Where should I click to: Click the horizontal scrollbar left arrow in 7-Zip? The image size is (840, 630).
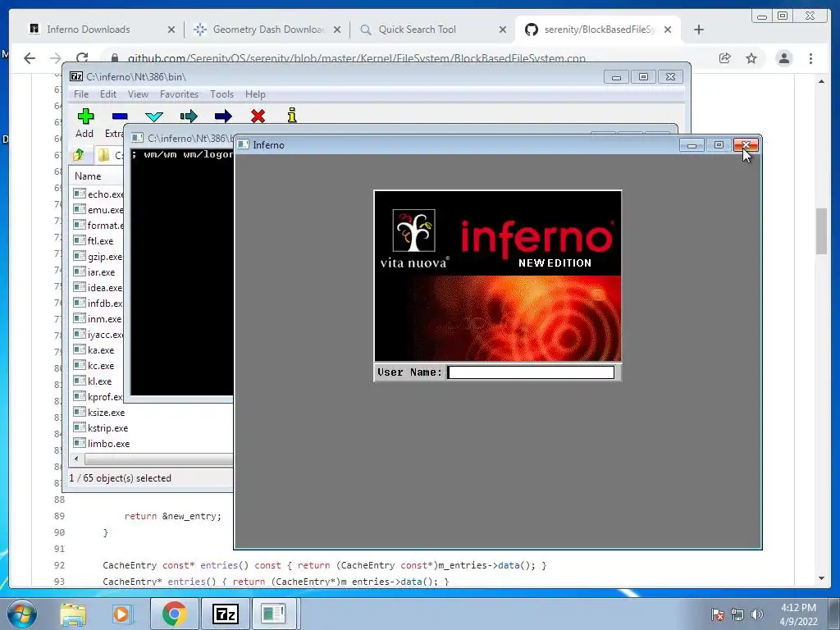[x=76, y=459]
